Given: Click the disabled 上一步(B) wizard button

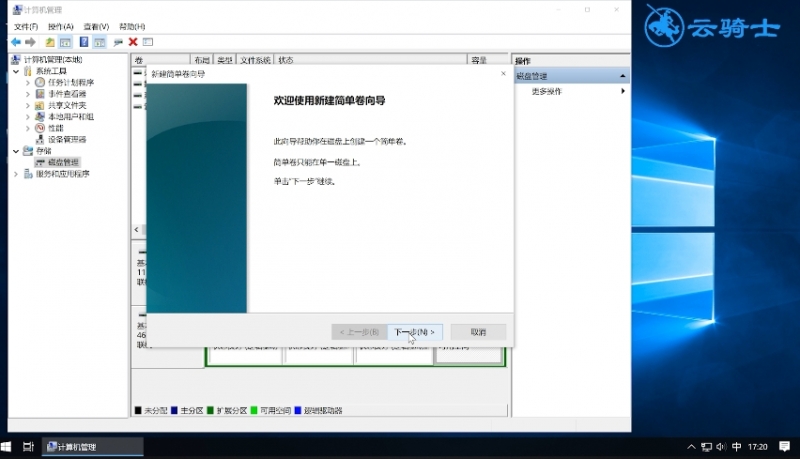Looking at the screenshot, I should (359, 333).
